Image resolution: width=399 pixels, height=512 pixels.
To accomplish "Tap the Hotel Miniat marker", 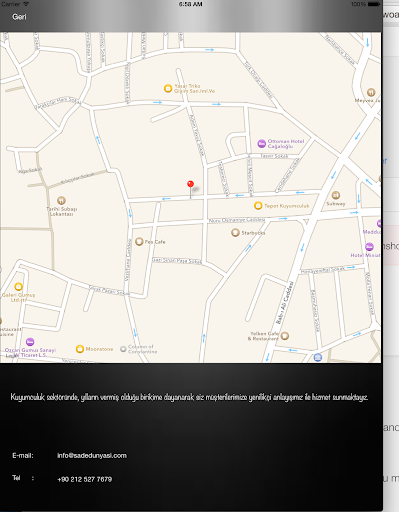I will (369, 247).
